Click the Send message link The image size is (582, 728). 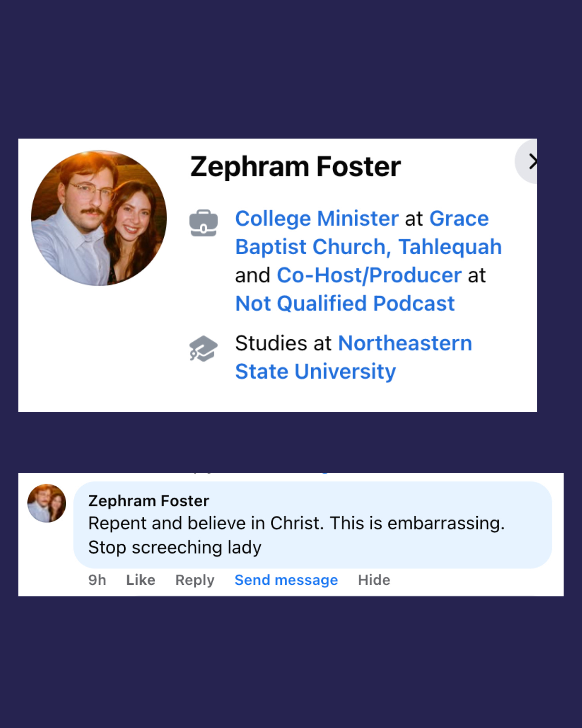point(286,580)
